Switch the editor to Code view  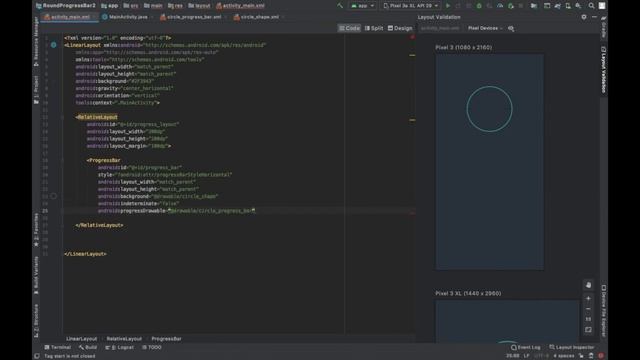click(x=350, y=28)
